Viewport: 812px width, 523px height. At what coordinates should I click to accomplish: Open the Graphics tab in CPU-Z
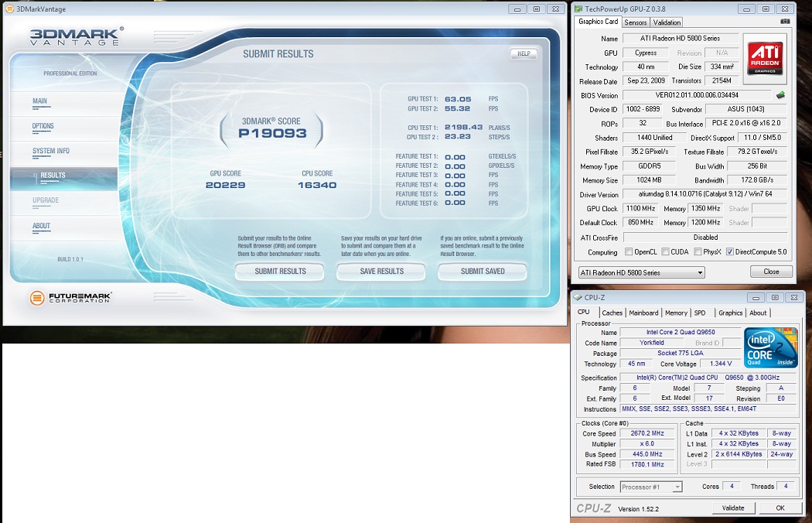pyautogui.click(x=730, y=313)
